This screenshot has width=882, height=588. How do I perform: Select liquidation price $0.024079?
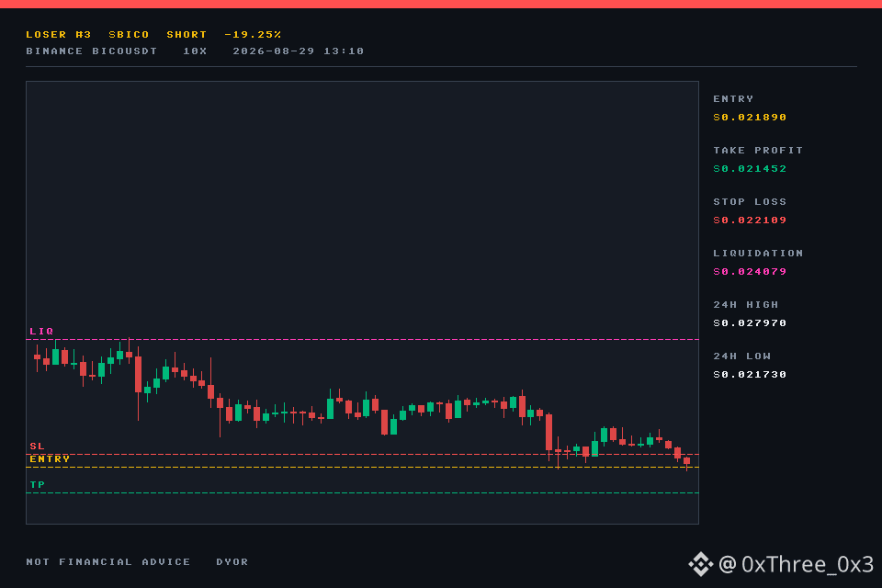point(750,272)
